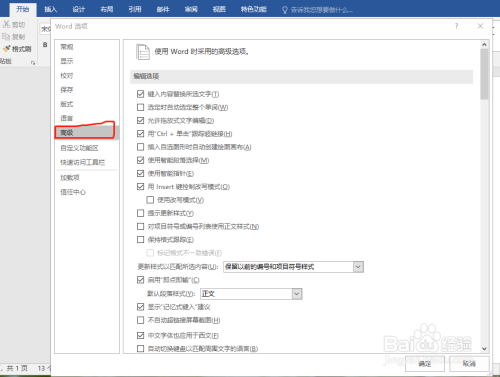This screenshot has height=377, width=500.
Task: Open the 视图 ribbon tab
Action: 219,9
